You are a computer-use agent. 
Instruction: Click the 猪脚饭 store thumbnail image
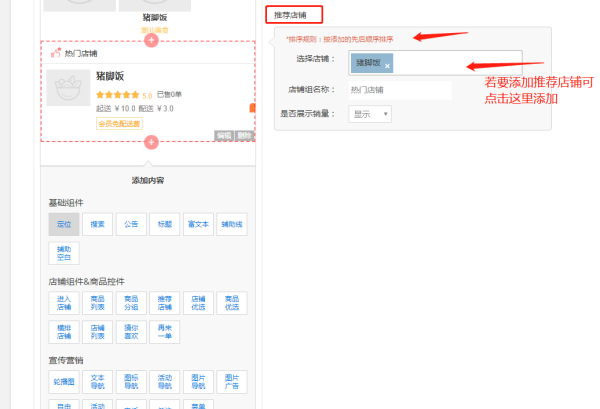pos(68,88)
